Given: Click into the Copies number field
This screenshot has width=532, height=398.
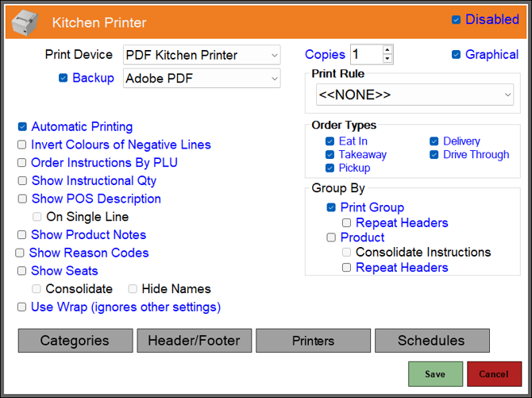Looking at the screenshot, I should point(367,54).
